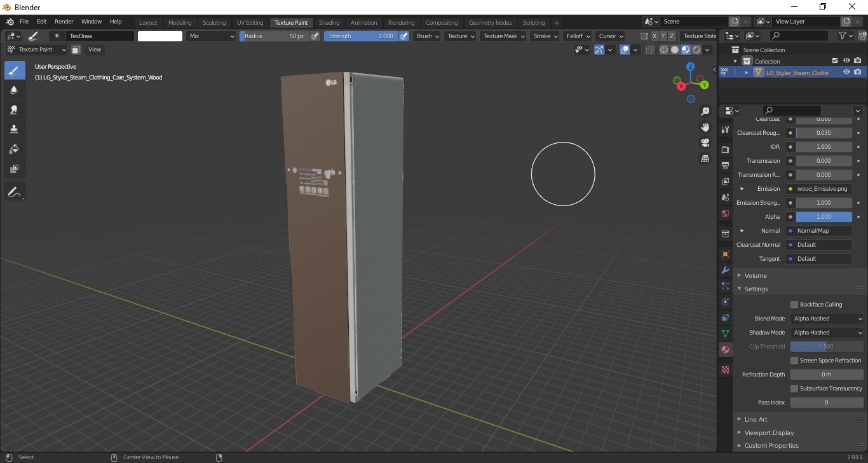This screenshot has height=463, width=868.
Task: Open the Mix blend mode dropdown
Action: [x=212, y=36]
